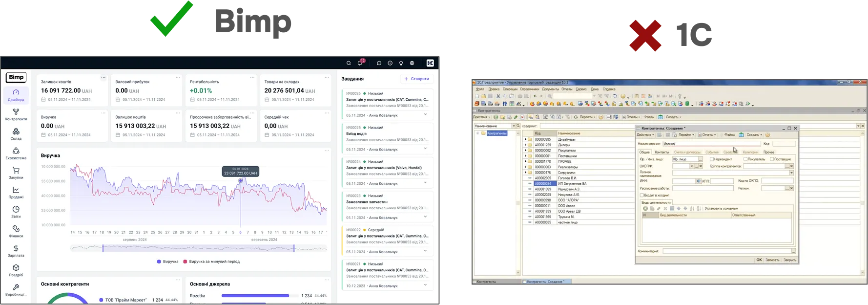Open Закупки in the Bimp sidebar
The height and width of the screenshot is (305, 868).
tap(16, 173)
